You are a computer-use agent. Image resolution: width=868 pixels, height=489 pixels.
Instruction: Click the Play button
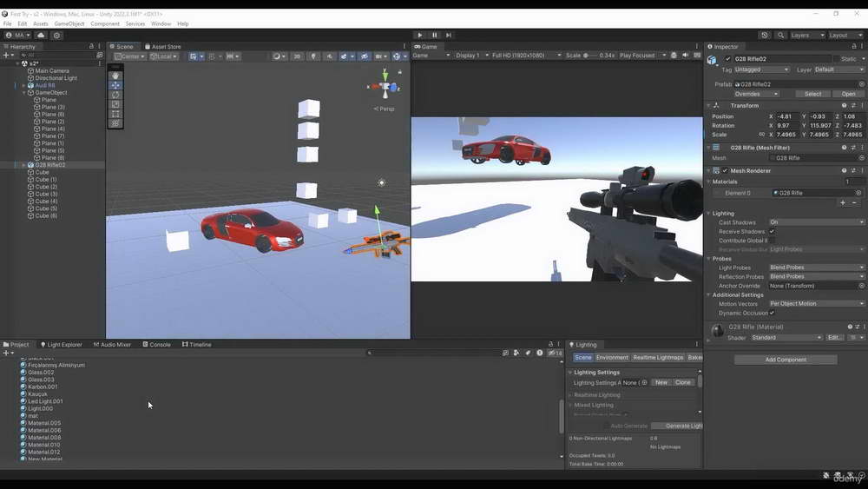coord(419,35)
